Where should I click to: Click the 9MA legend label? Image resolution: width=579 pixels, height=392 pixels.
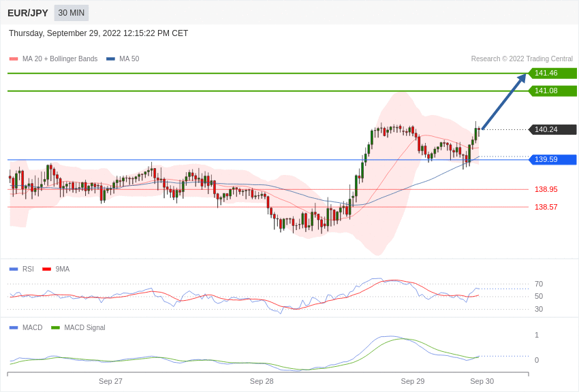(x=63, y=269)
